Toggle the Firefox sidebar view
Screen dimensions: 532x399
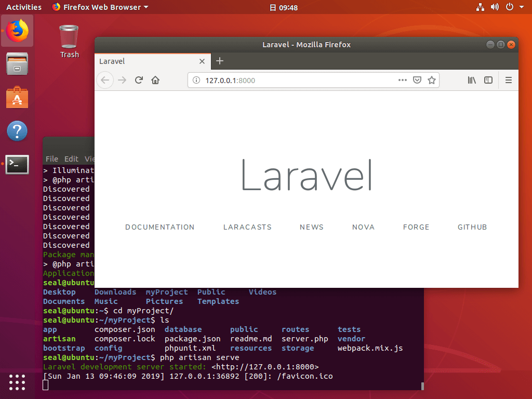coord(488,80)
